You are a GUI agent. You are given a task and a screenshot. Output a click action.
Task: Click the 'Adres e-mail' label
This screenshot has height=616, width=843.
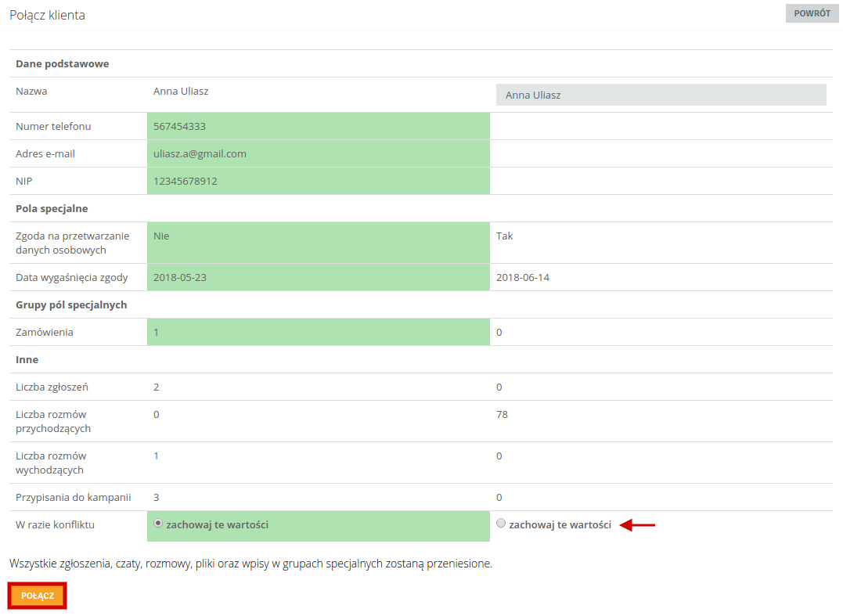45,153
